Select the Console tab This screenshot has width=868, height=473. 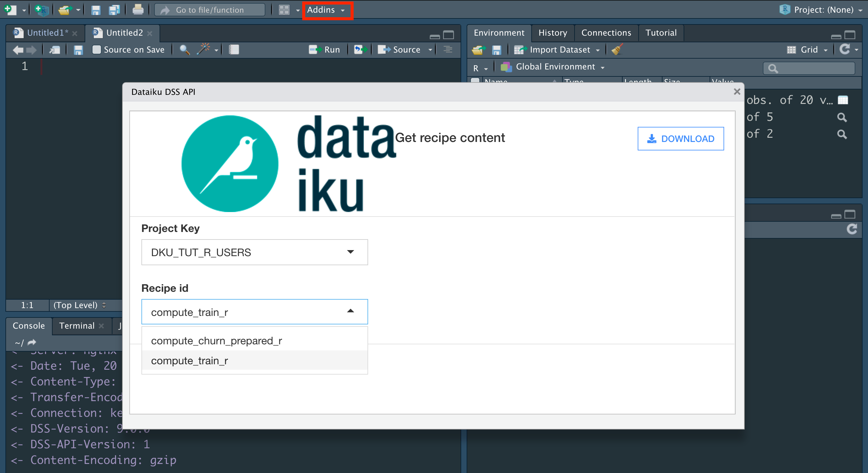29,326
